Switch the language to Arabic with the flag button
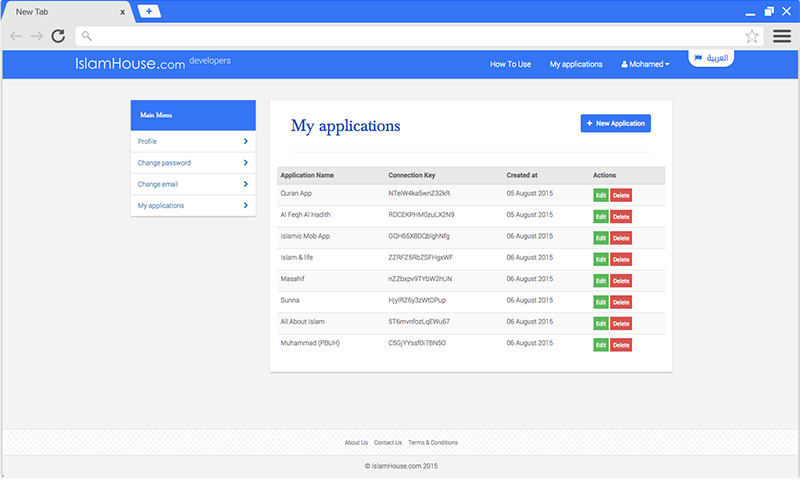This screenshot has height=480, width=800. [711, 58]
